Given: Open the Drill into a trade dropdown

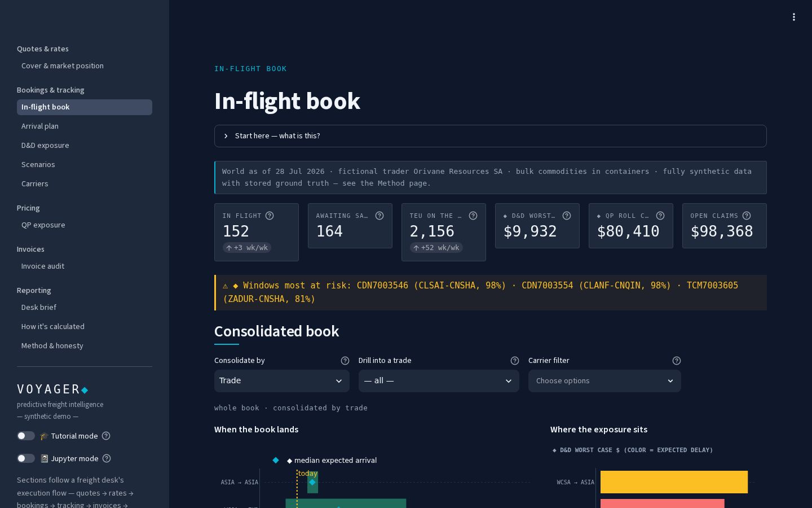Looking at the screenshot, I should coord(439,381).
